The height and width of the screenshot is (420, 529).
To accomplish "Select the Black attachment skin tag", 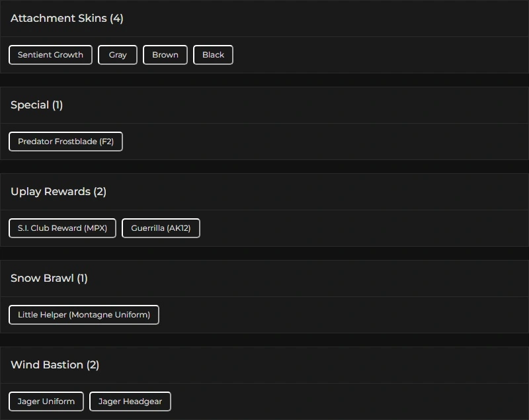I will 213,55.
